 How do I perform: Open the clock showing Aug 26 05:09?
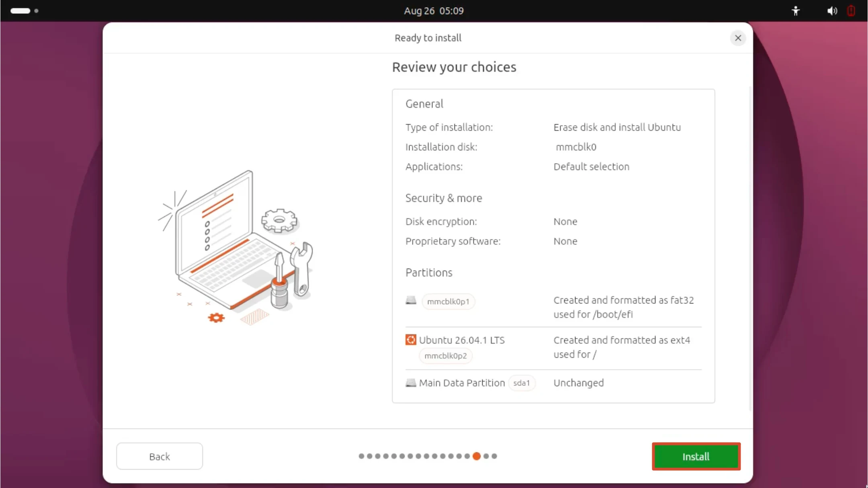[x=434, y=11]
